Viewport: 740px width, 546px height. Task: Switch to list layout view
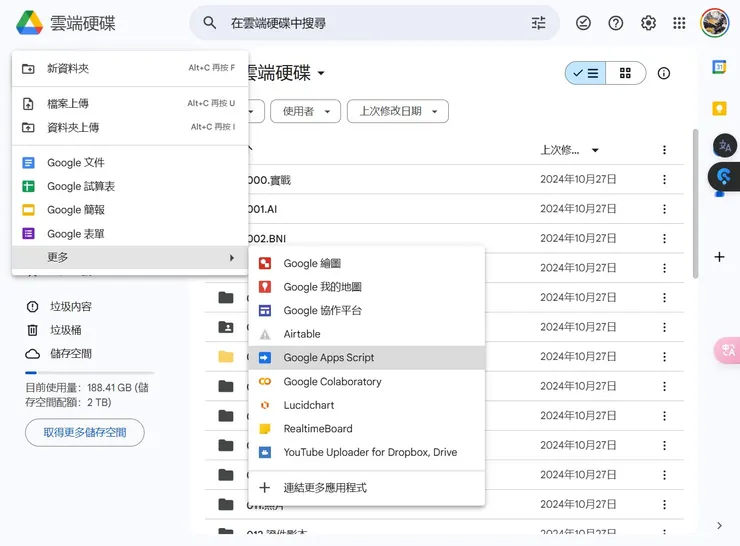click(585, 73)
